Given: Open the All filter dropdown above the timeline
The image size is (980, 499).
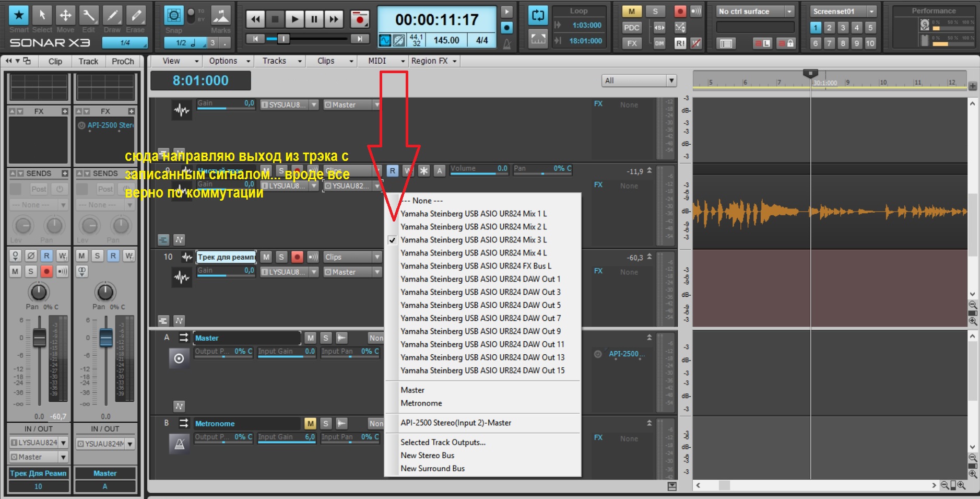Looking at the screenshot, I should (639, 80).
